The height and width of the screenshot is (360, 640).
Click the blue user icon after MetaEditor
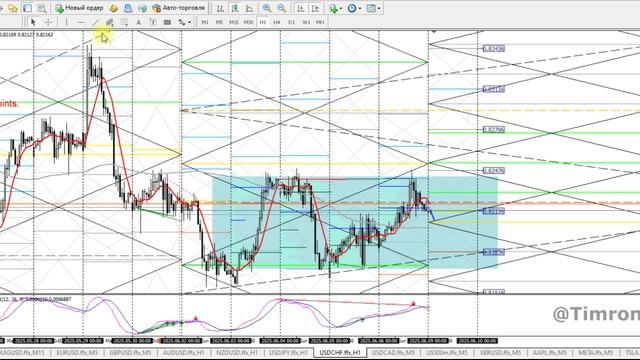128,8
